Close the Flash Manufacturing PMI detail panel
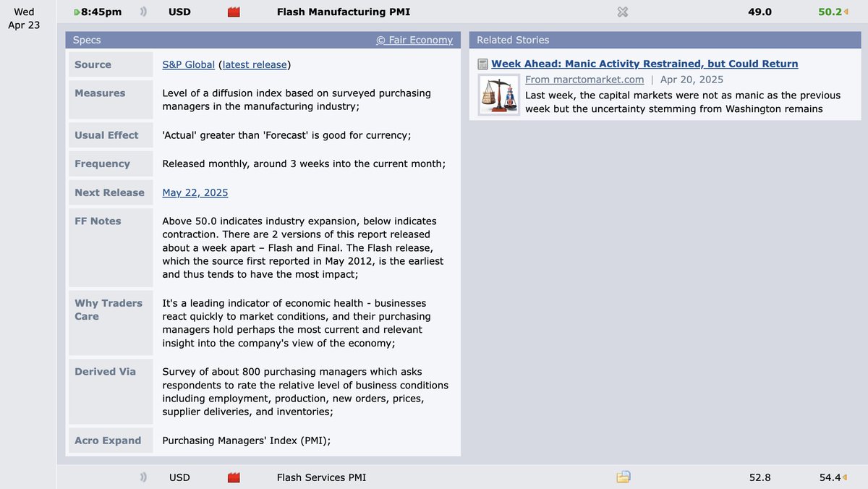 coord(623,12)
